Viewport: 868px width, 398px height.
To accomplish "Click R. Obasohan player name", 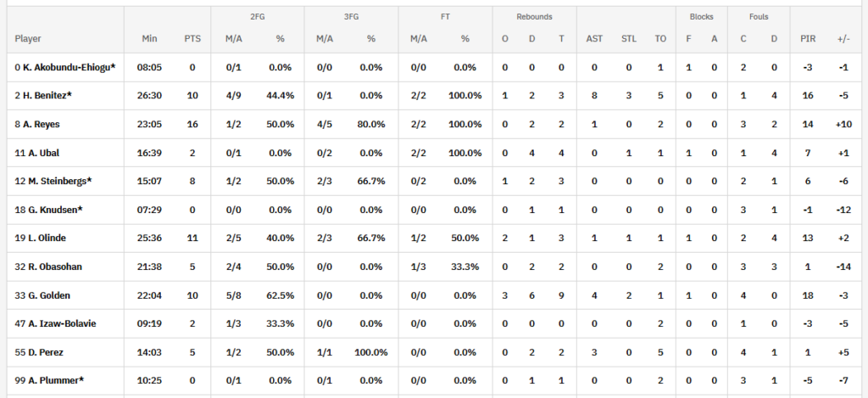I will [x=48, y=266].
